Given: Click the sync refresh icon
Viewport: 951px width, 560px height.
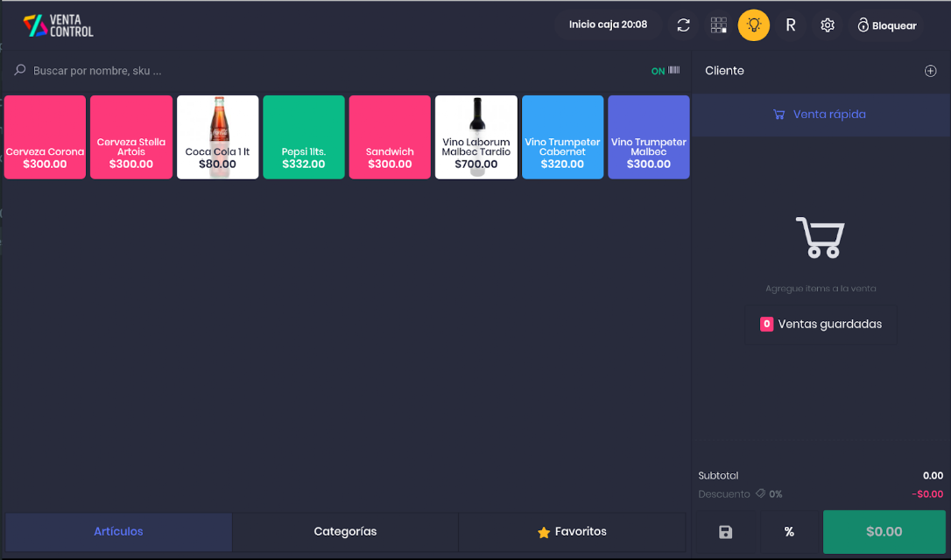Looking at the screenshot, I should (x=684, y=24).
